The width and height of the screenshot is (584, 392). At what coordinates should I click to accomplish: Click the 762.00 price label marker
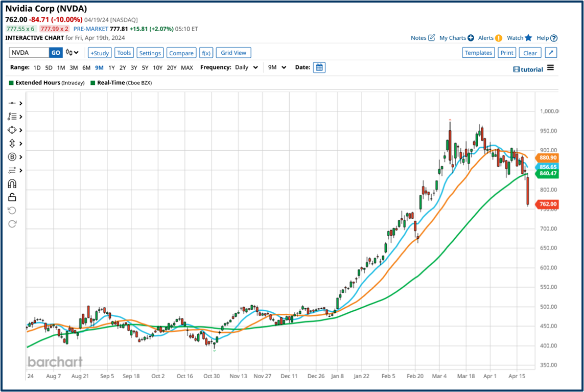(547, 203)
